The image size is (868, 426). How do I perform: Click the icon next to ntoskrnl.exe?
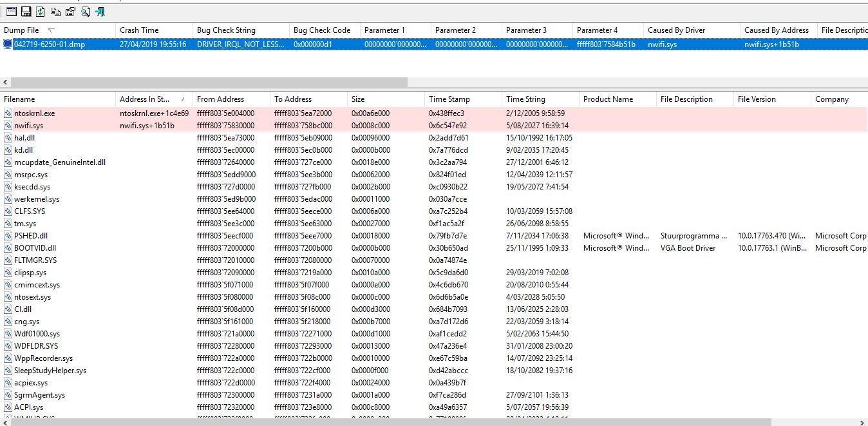8,113
